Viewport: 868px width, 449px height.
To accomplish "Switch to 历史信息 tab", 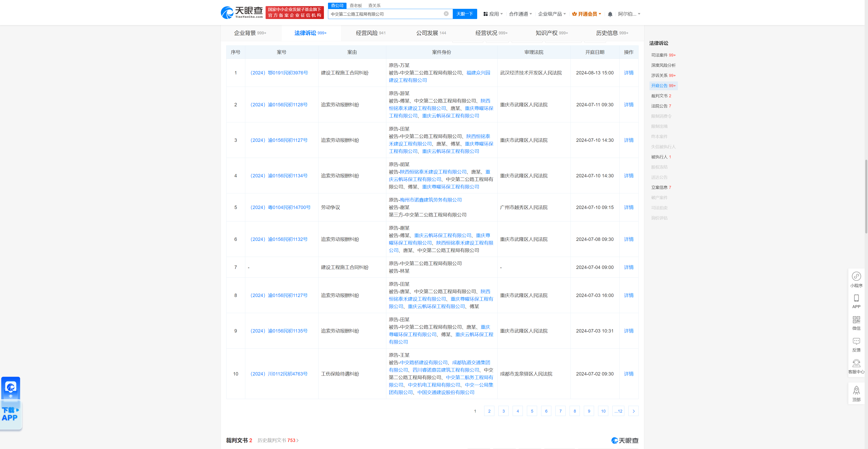I will 612,33.
